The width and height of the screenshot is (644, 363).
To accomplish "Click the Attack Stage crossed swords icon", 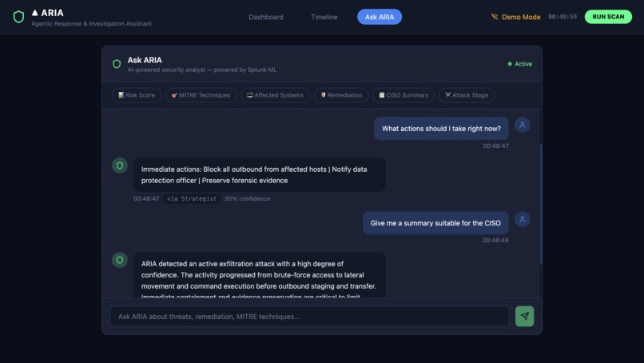I will pos(447,95).
